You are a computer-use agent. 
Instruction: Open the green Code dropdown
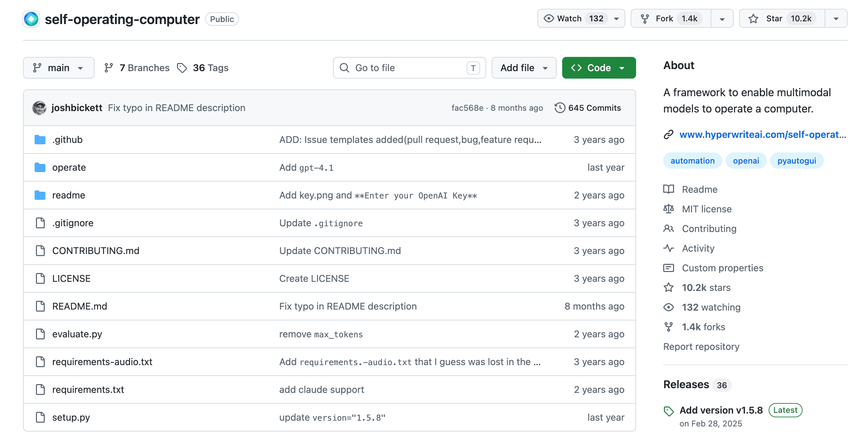coord(599,68)
